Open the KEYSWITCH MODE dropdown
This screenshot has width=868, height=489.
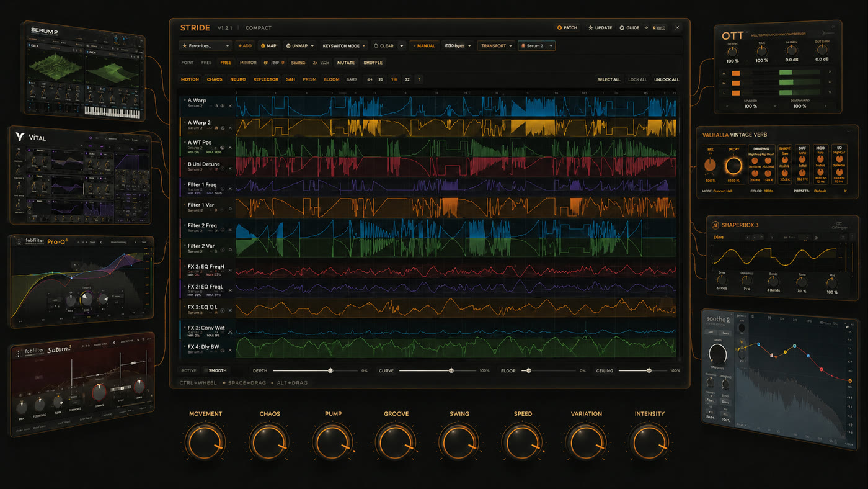point(344,46)
